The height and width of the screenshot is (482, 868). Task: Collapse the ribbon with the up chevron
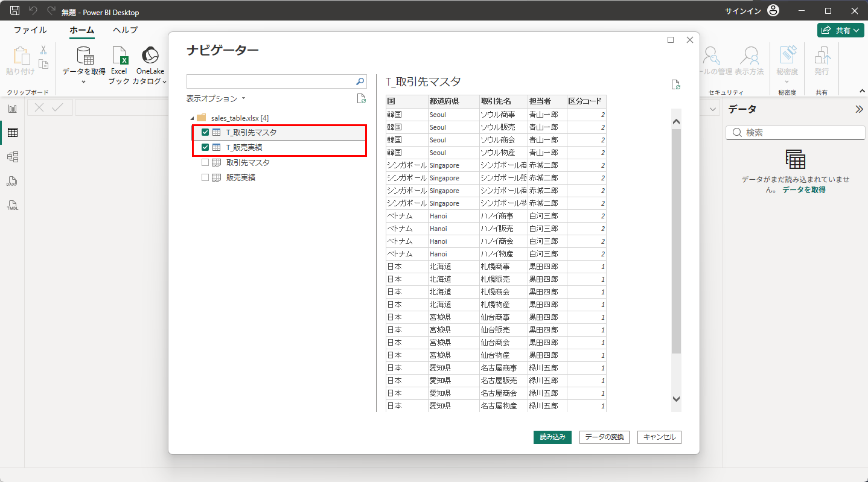(862, 91)
